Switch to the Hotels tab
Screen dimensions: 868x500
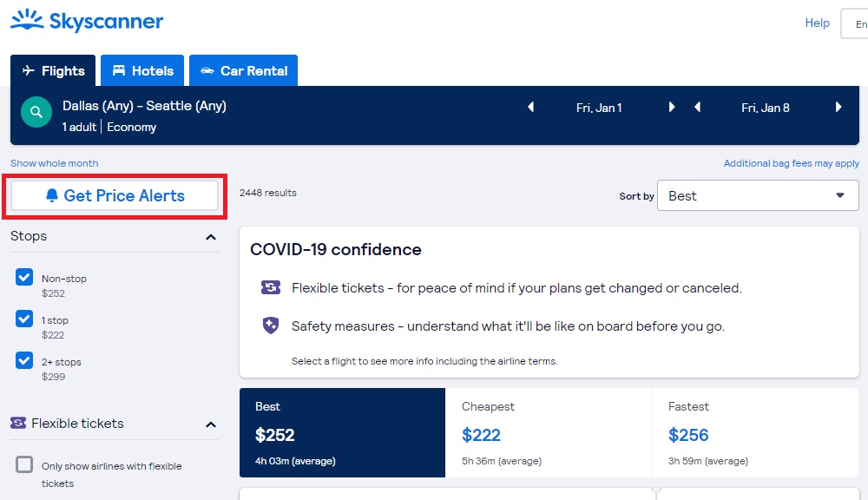tap(142, 70)
